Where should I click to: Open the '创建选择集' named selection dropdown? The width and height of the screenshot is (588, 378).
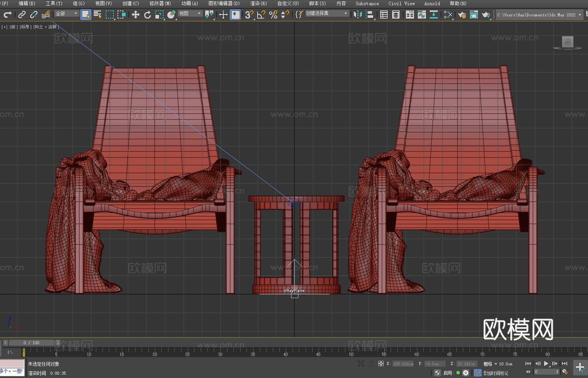coord(327,13)
